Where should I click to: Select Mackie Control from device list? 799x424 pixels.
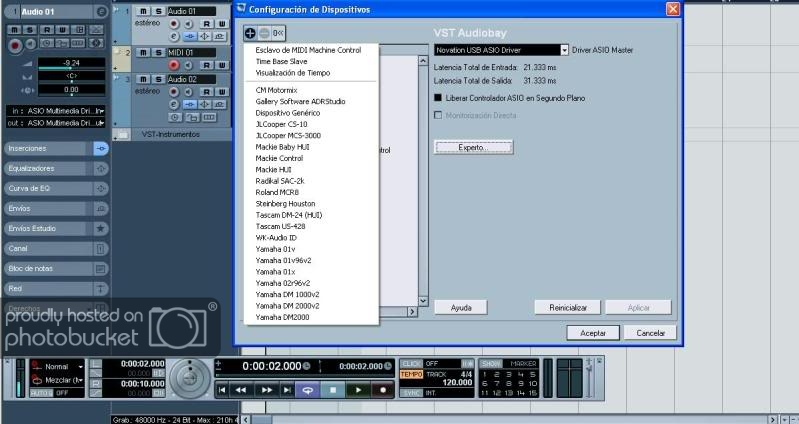pos(279,158)
